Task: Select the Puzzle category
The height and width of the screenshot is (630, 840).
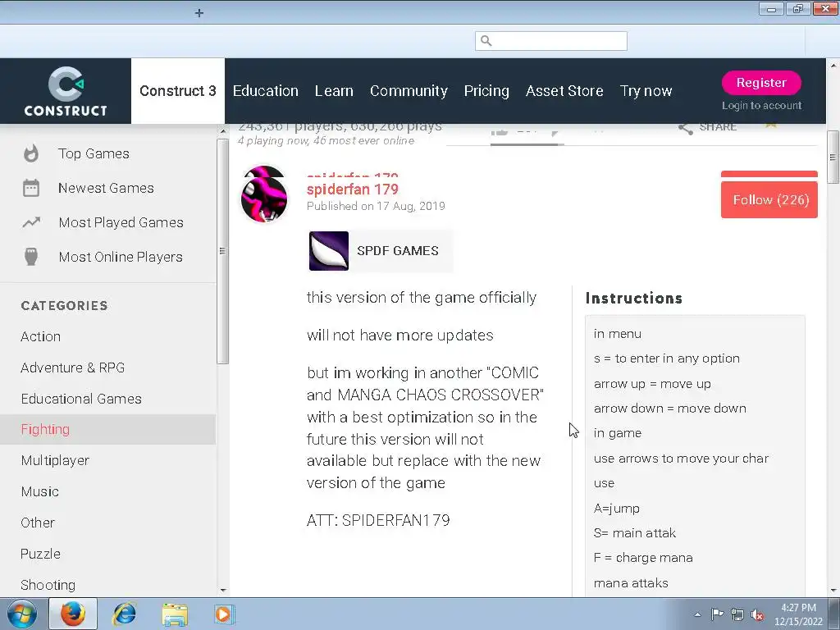Action: pyautogui.click(x=41, y=554)
